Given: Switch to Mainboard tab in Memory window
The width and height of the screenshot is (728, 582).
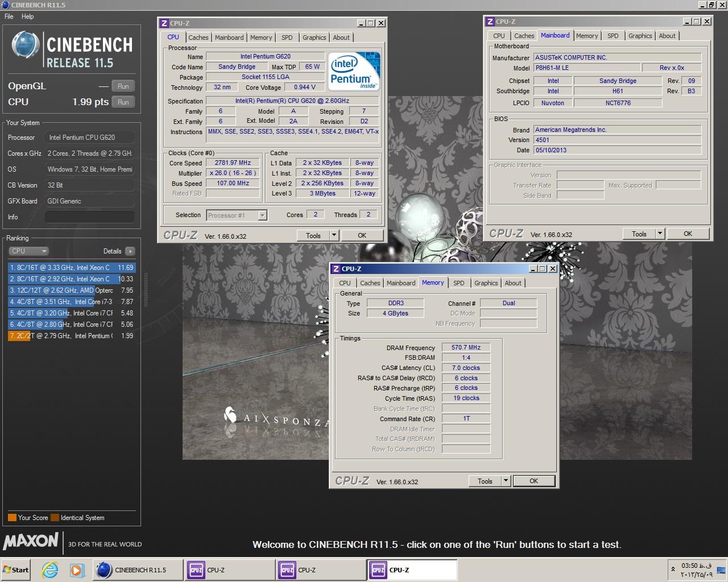Looking at the screenshot, I should (x=401, y=283).
